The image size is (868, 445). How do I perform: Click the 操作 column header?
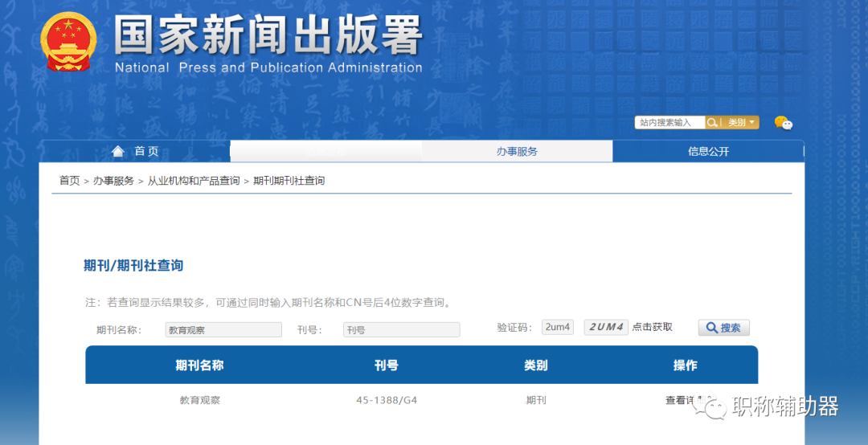pos(686,365)
